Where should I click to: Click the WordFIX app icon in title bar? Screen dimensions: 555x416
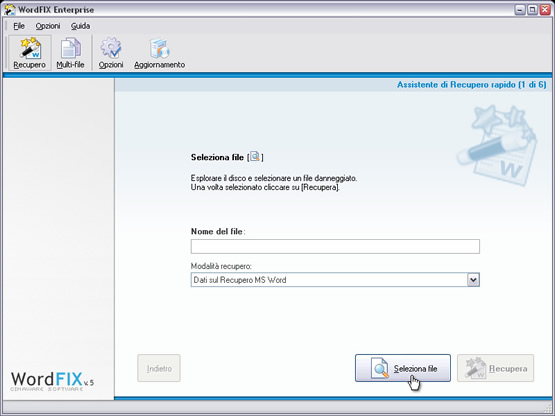pos(9,10)
